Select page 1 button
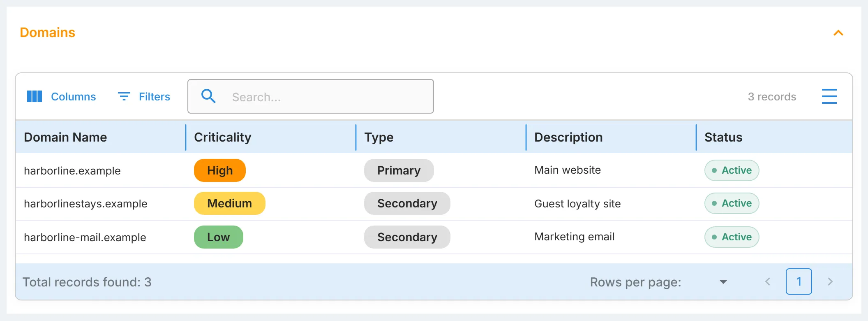This screenshot has width=868, height=321. 799,281
